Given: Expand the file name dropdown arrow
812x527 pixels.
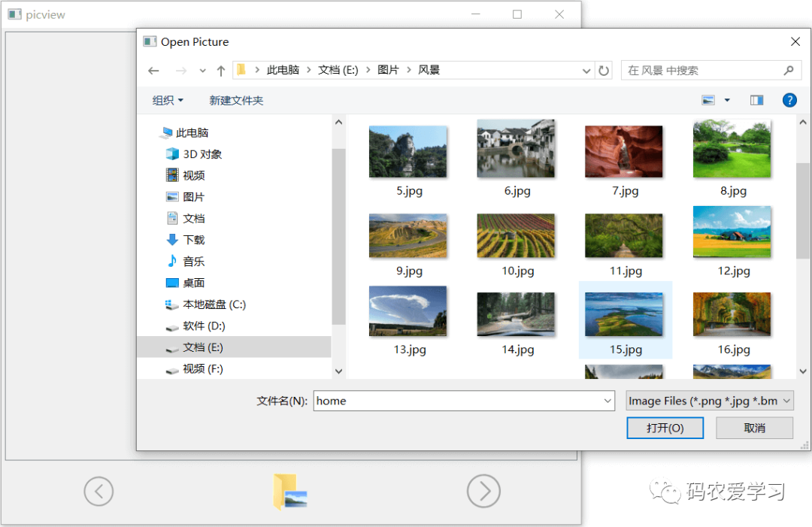Looking at the screenshot, I should coord(607,401).
